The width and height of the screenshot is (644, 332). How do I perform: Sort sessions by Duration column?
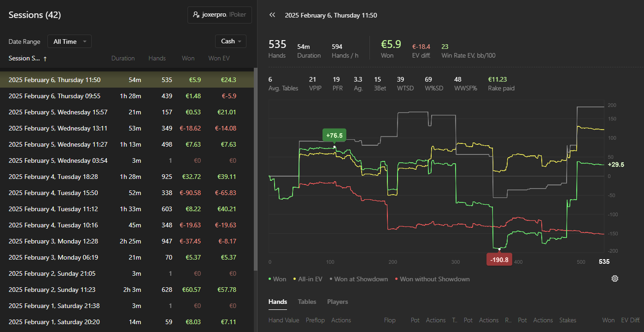click(x=123, y=59)
